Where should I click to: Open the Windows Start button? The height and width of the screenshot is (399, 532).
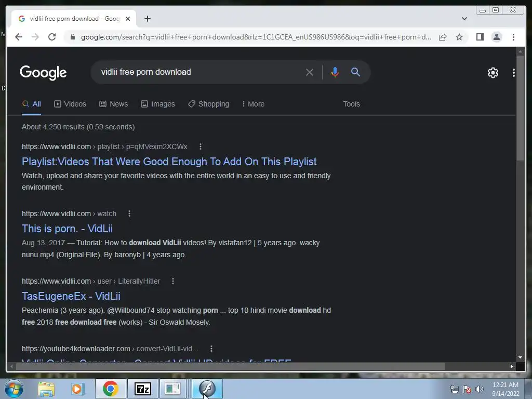click(14, 389)
